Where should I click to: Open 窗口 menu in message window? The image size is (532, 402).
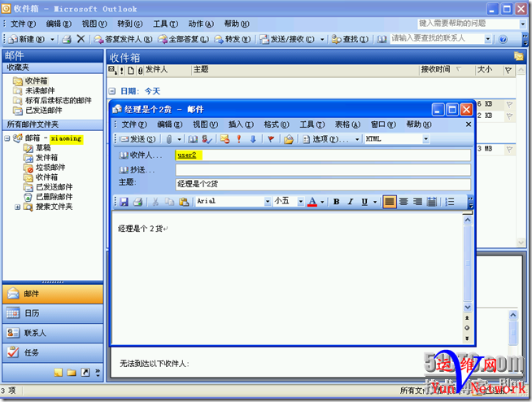(x=383, y=125)
